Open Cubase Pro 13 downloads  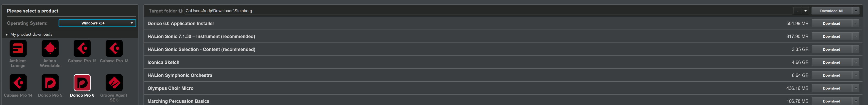point(114,49)
